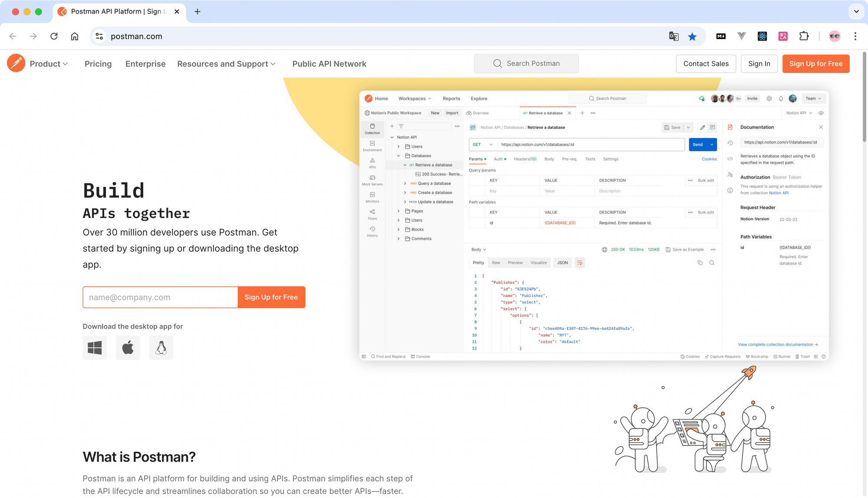Open the Resources and Support menu
This screenshot has width=868, height=498.
coord(226,64)
